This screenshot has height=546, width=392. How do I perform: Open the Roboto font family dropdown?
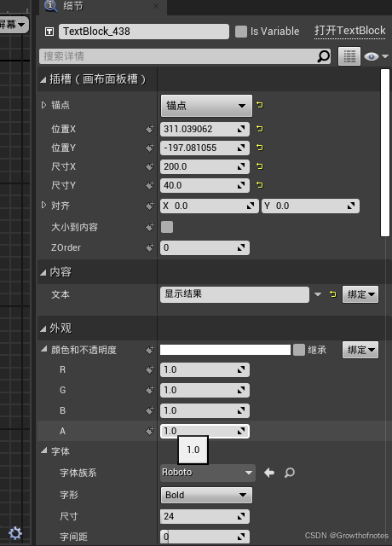click(x=208, y=473)
